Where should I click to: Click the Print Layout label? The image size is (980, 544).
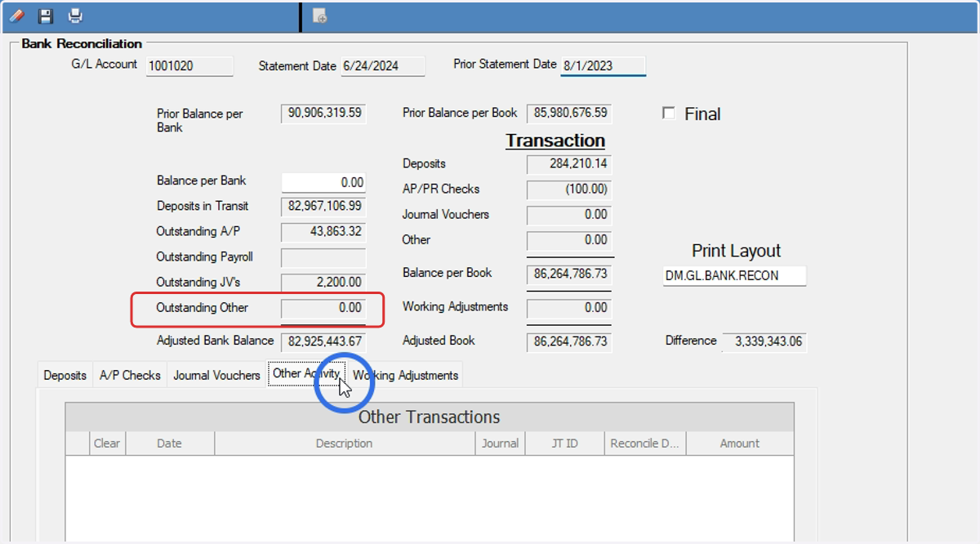coord(737,251)
